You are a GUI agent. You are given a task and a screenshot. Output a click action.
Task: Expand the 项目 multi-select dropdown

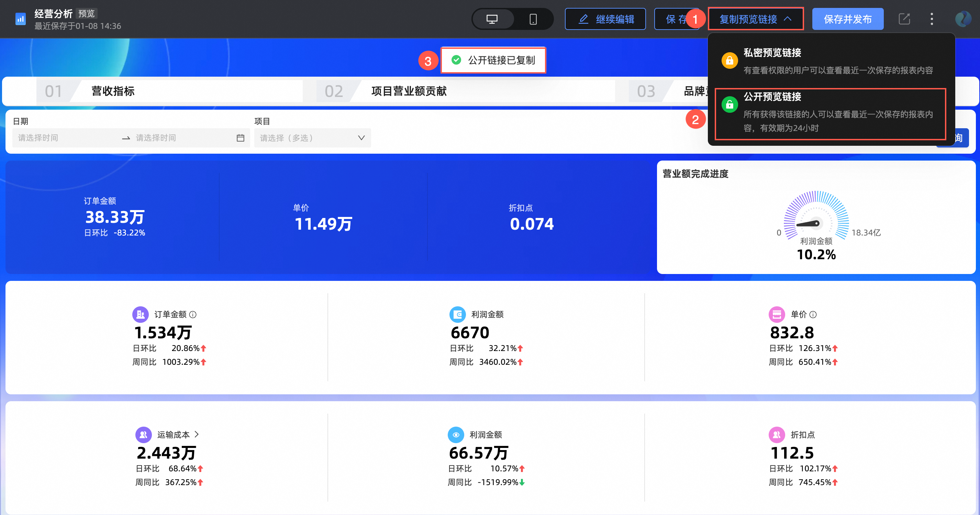(312, 138)
